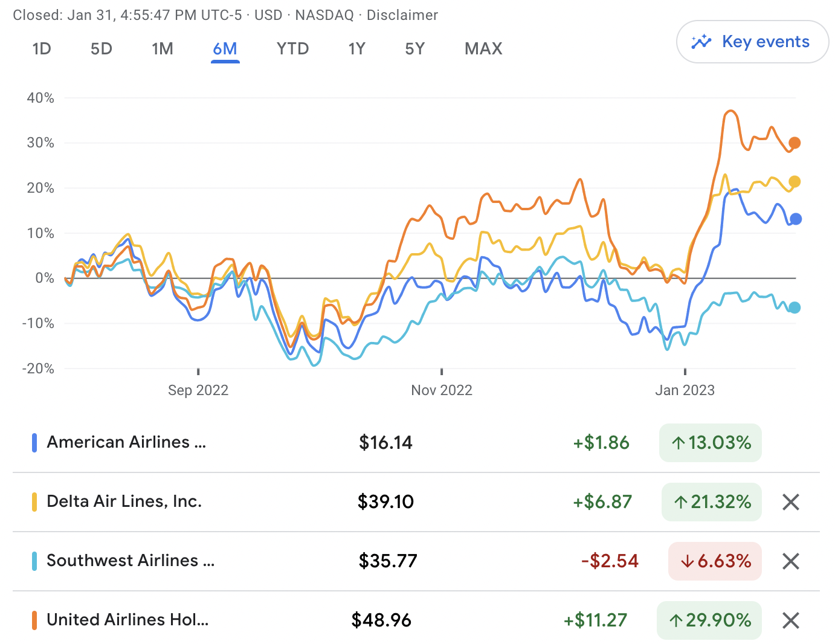The image size is (835, 644).
Task: Select the 5D time range
Action: pyautogui.click(x=102, y=49)
